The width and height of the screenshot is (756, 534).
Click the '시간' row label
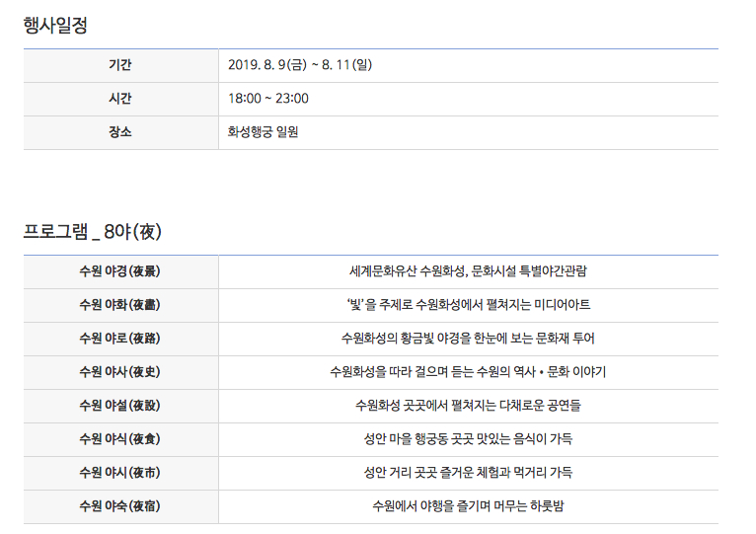pos(120,99)
